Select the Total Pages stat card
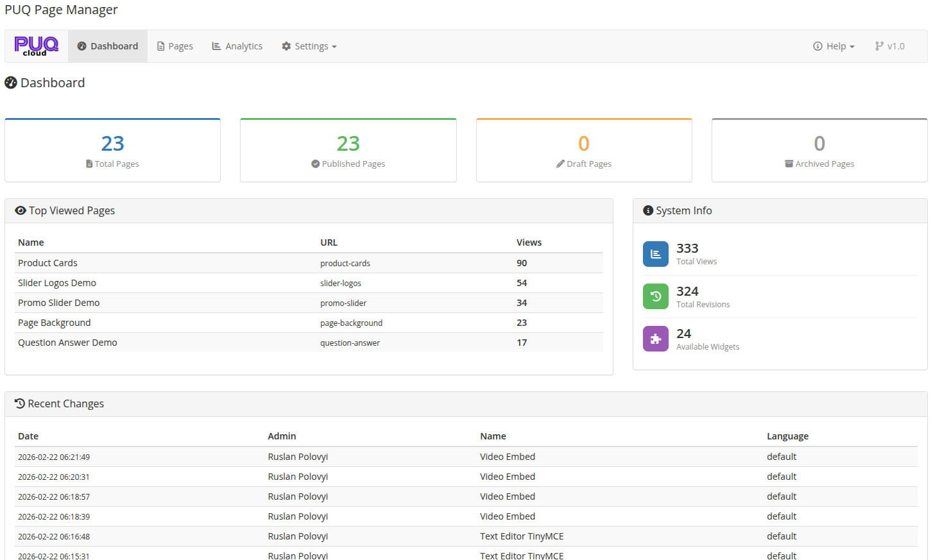 click(112, 149)
